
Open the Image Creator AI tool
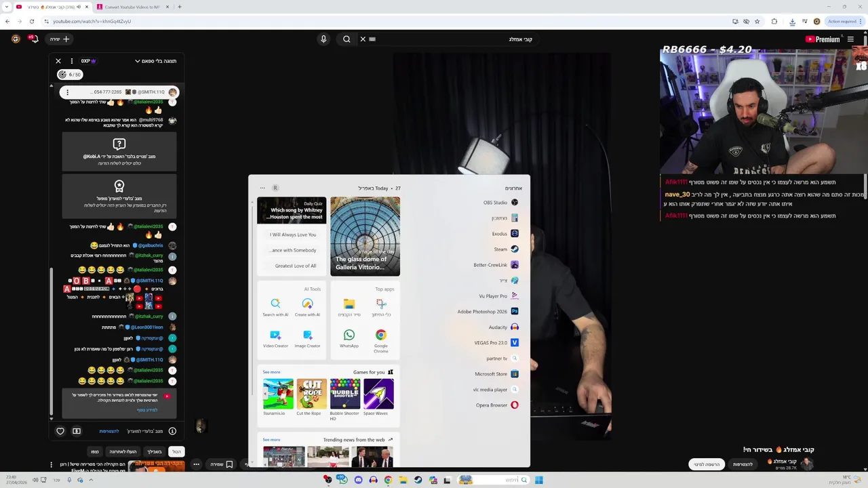[x=307, y=338]
